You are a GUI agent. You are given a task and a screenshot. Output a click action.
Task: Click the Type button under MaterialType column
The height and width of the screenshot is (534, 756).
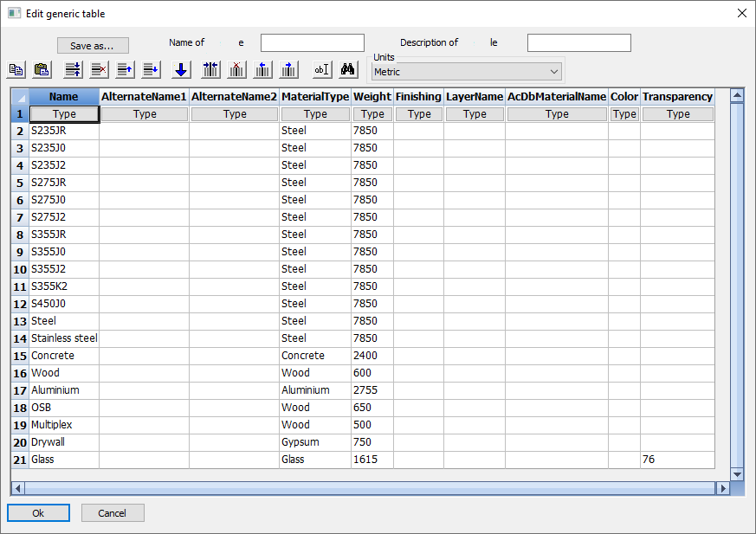(x=315, y=114)
